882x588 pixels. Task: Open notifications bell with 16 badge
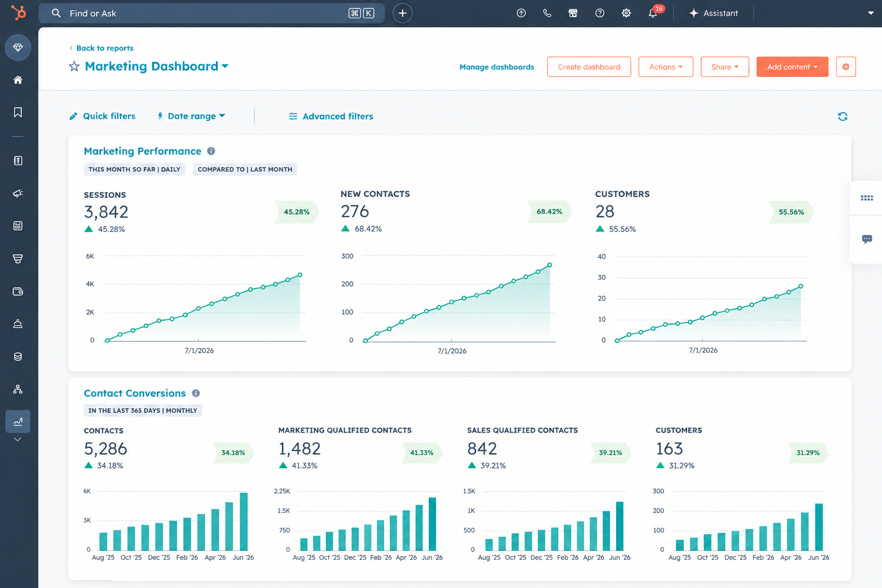pos(653,13)
